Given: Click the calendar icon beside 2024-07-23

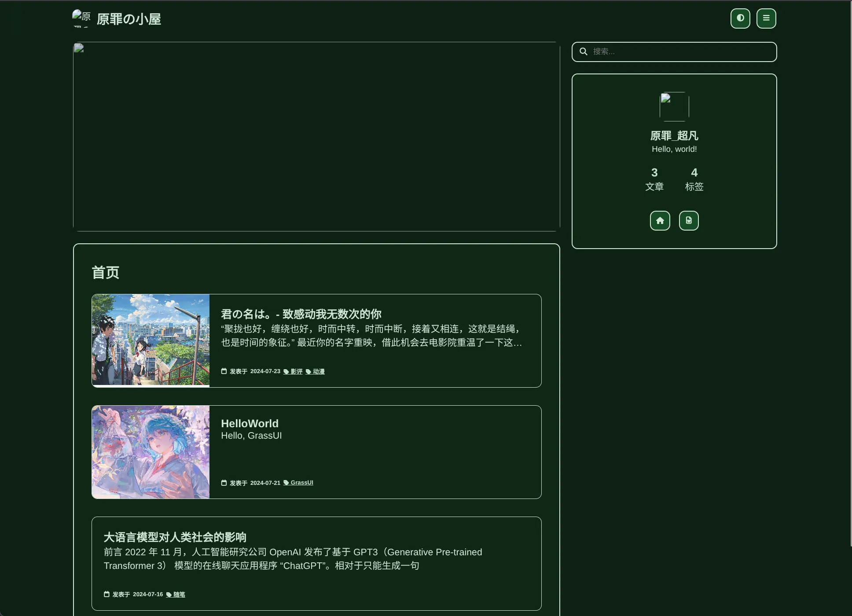Looking at the screenshot, I should [x=224, y=371].
